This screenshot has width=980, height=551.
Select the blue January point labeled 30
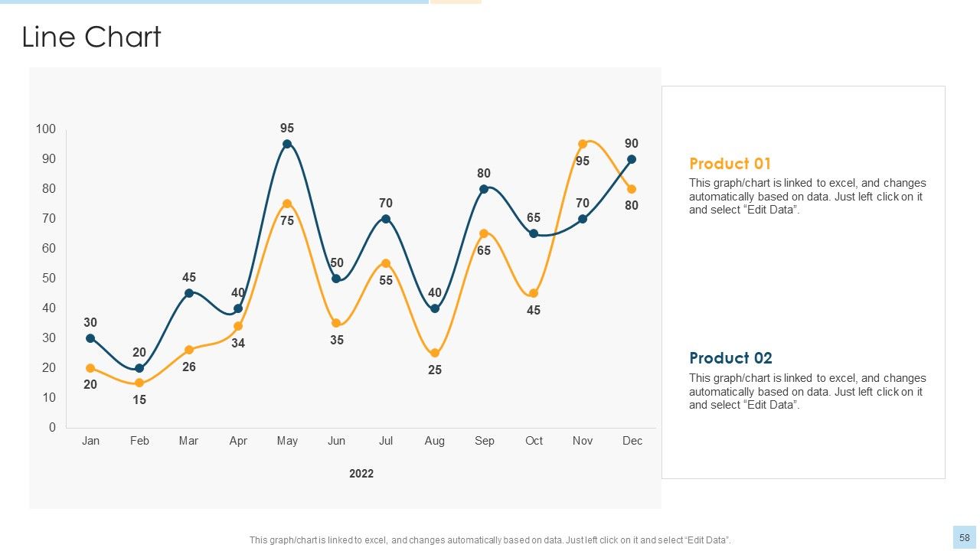coord(90,338)
